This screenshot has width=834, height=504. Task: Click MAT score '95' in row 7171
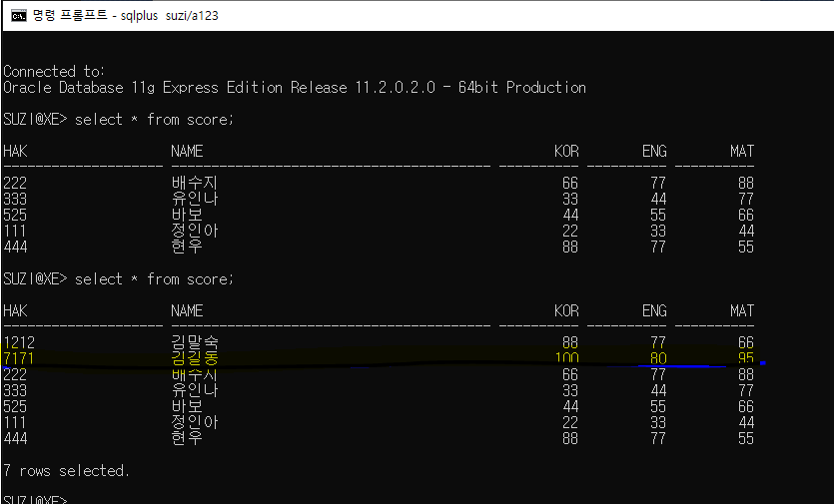(x=746, y=358)
